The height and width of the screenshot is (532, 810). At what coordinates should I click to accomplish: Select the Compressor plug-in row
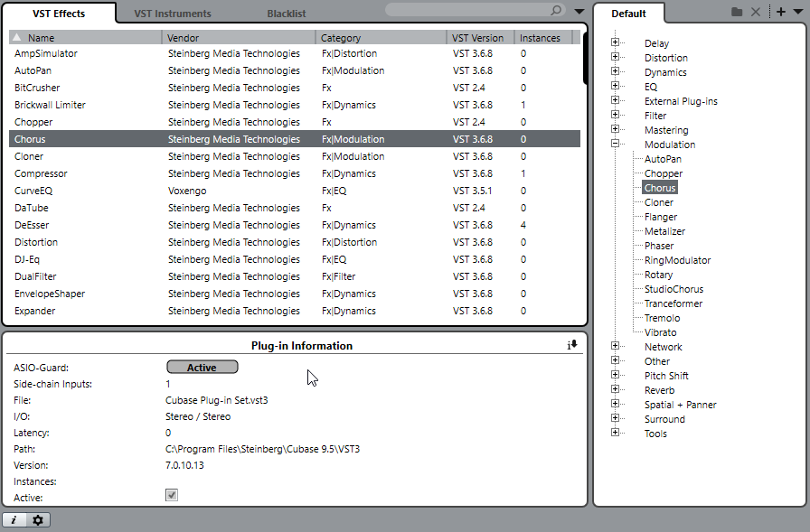[x=295, y=174]
